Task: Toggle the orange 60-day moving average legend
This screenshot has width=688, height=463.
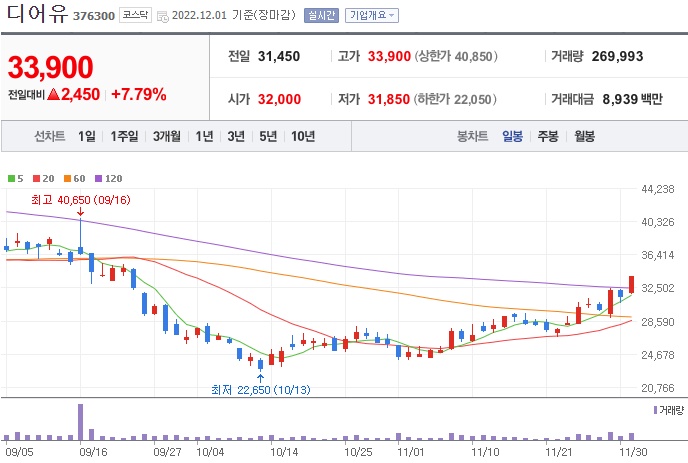Action: pyautogui.click(x=73, y=178)
